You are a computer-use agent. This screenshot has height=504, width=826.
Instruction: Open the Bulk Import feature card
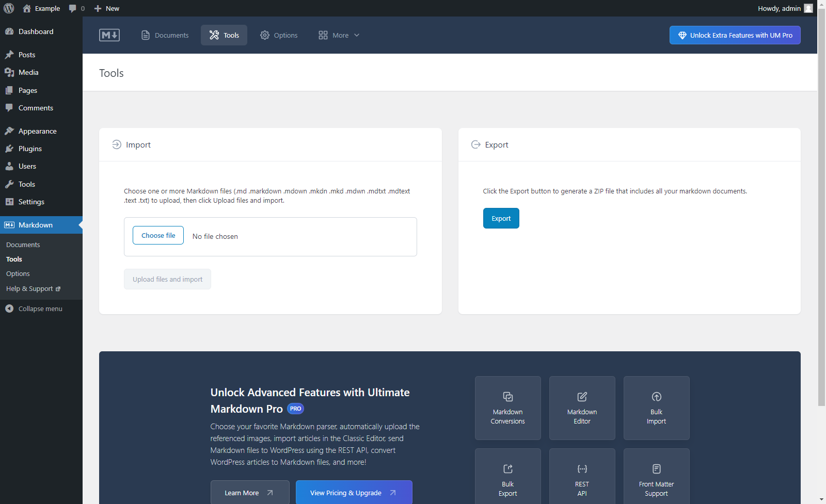click(x=657, y=408)
